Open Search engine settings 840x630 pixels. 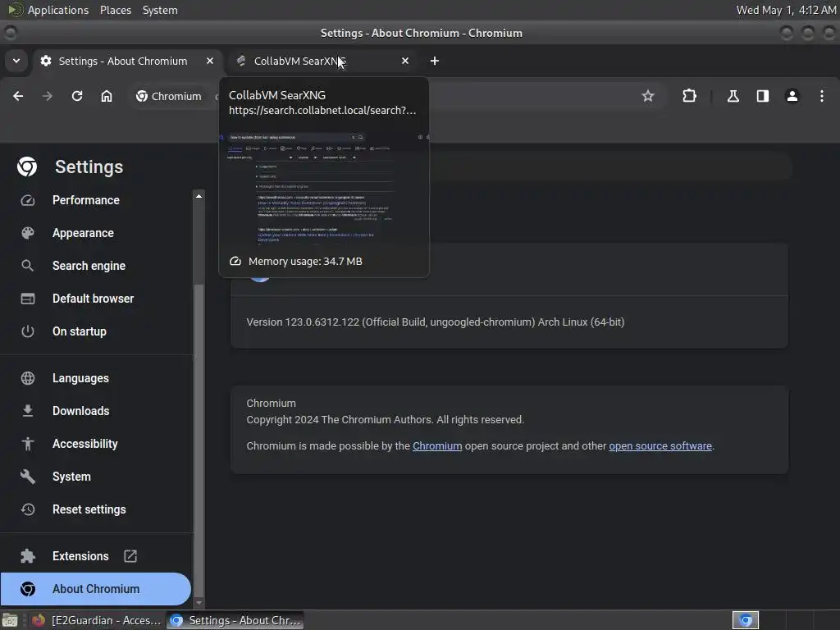pos(89,266)
